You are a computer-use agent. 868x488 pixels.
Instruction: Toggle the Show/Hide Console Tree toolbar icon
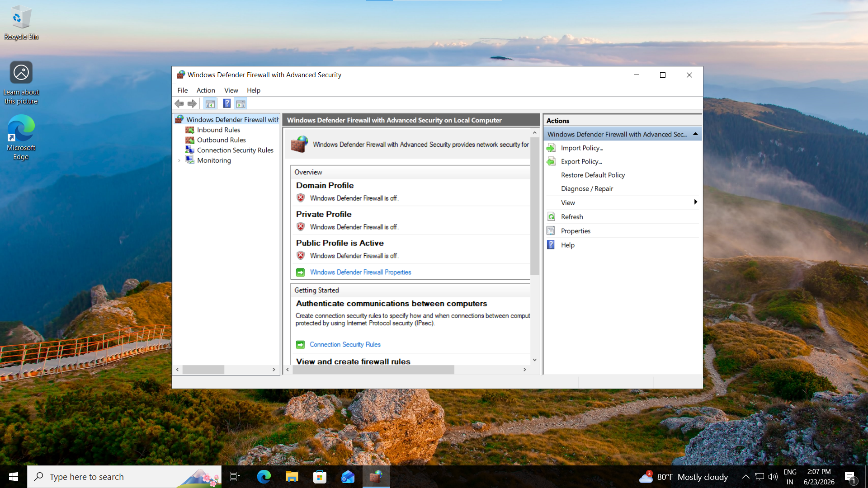click(210, 104)
